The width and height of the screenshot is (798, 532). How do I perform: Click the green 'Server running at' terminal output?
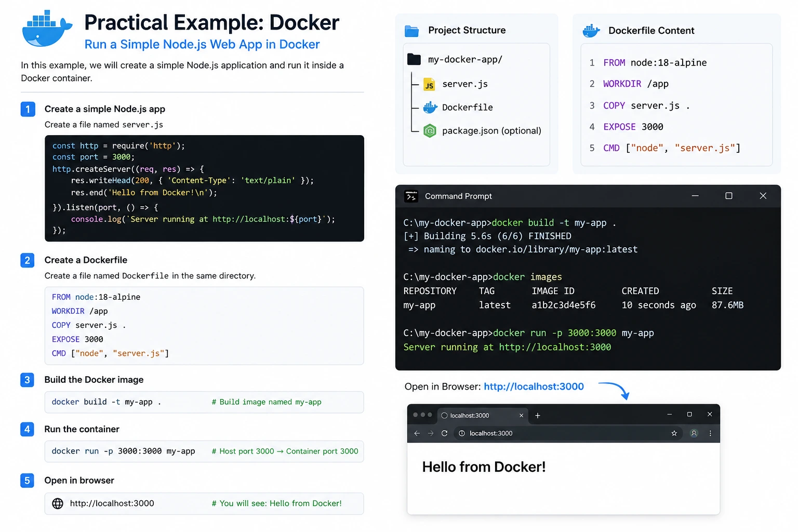click(x=507, y=347)
